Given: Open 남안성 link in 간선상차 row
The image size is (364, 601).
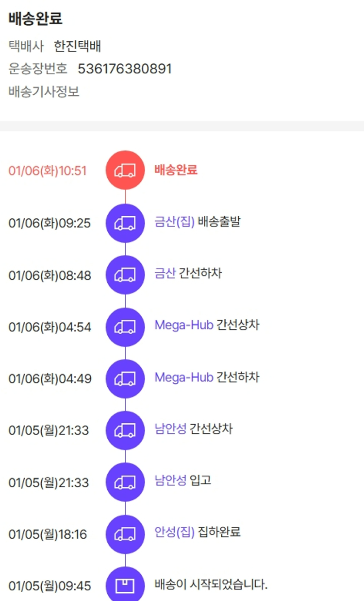Looking at the screenshot, I should (x=170, y=429).
